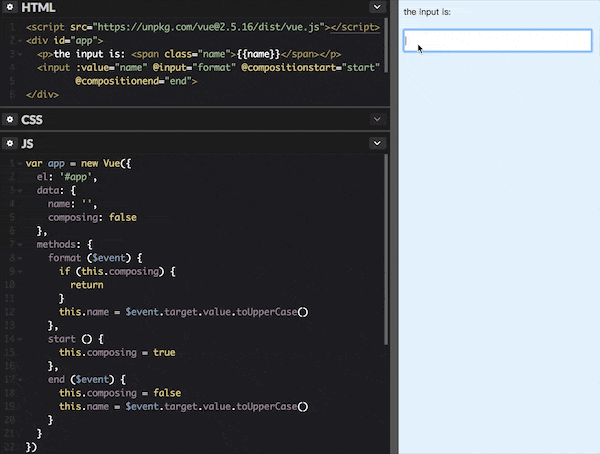
Task: Click the HTML editor vertical scrollbar
Action: (386, 45)
